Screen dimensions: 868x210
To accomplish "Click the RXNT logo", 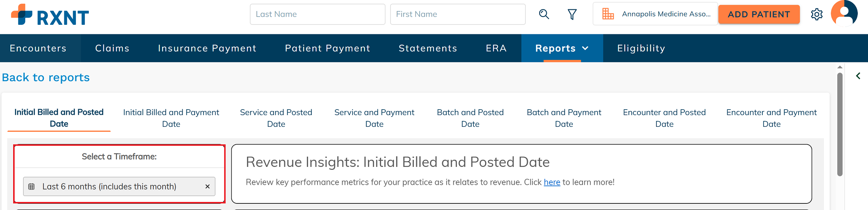I will (50, 15).
